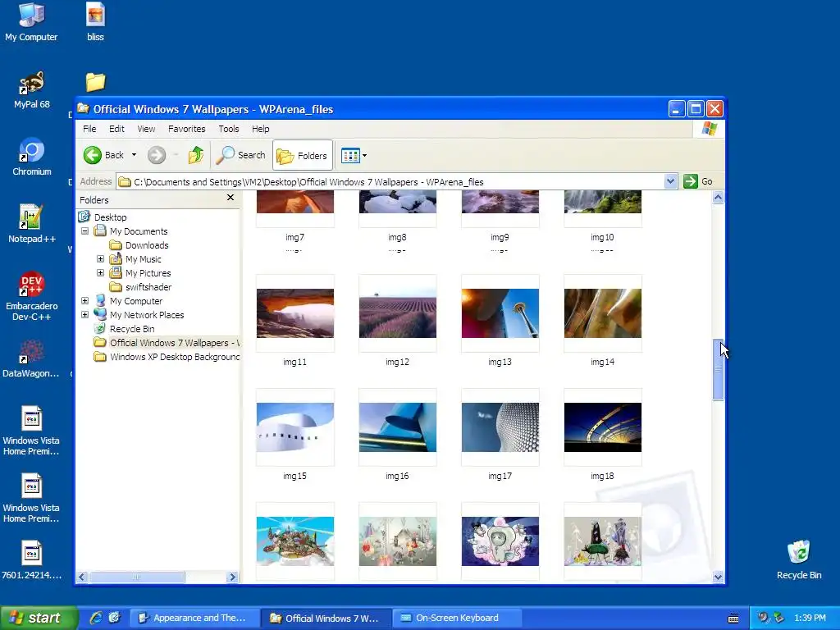
Task: Select Recycle Bin in folder tree
Action: 132,328
